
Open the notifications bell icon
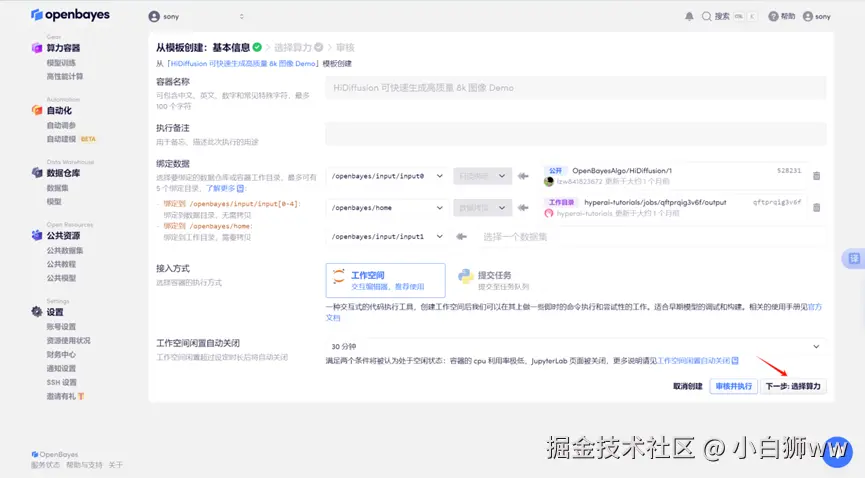(689, 17)
